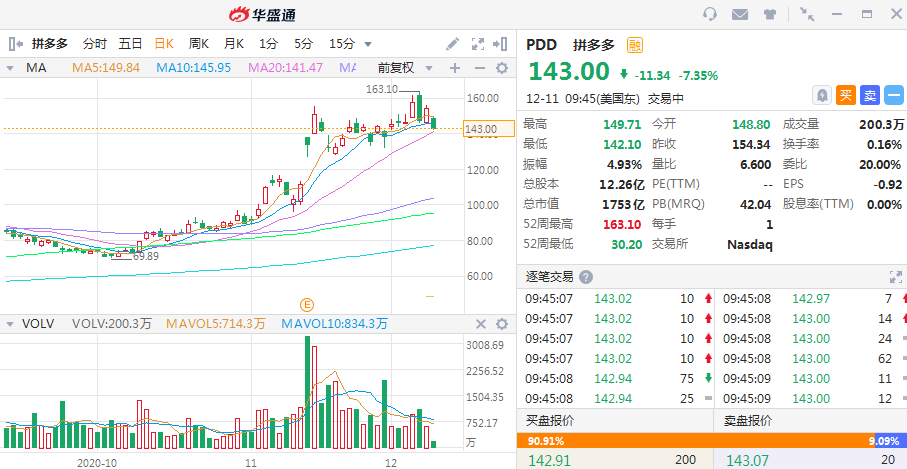The height and width of the screenshot is (469, 907).
Task: Click the 143.00 current price axis label
Action: tap(489, 128)
